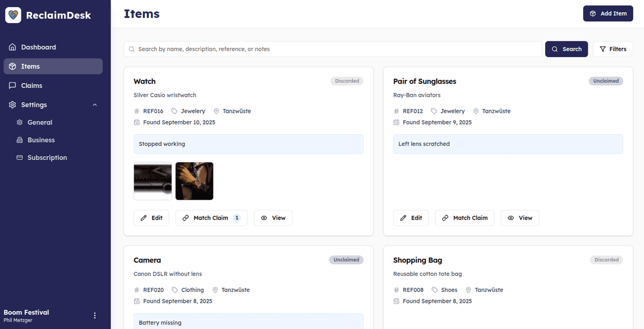Focus the item search text field
This screenshot has height=329, width=644.
(333, 49)
